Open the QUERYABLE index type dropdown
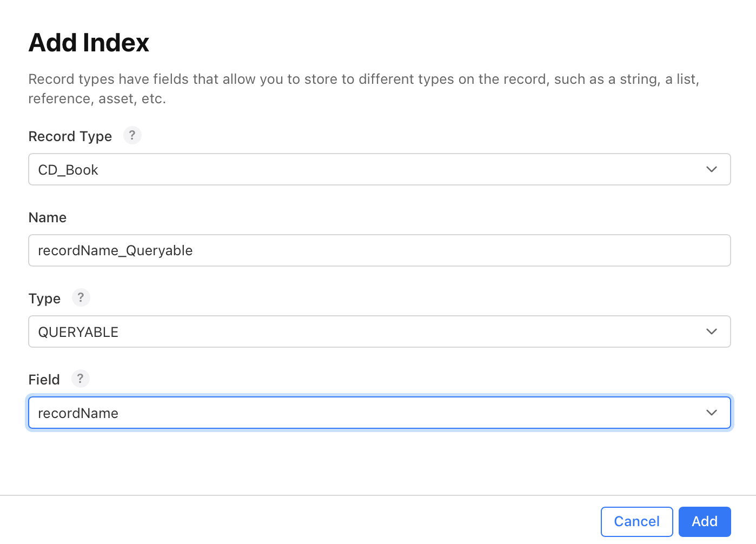Screen dimensions: 756x544 379,331
